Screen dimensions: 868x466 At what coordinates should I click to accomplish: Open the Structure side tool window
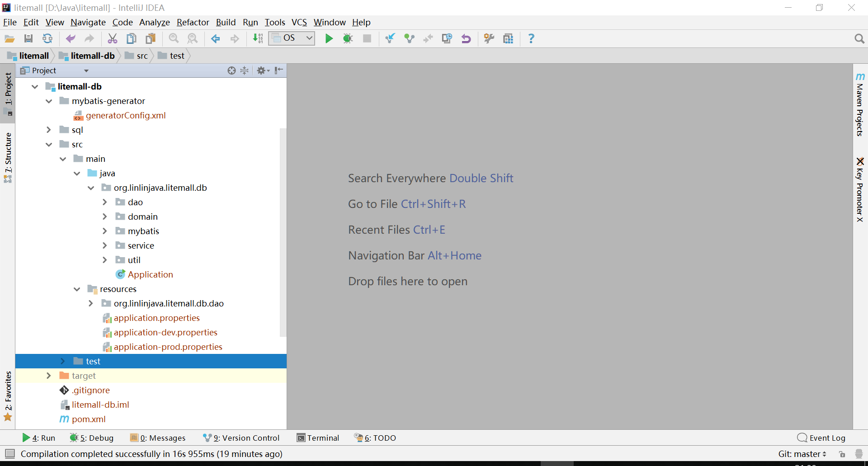point(8,157)
